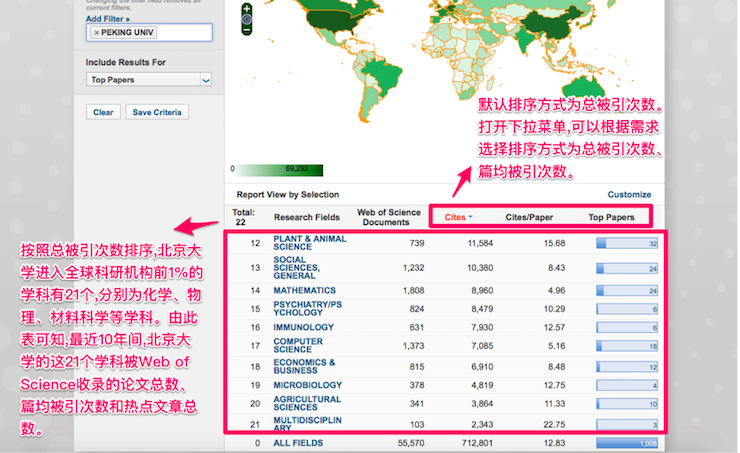Click the Mathematics top papers bar

pyautogui.click(x=627, y=291)
